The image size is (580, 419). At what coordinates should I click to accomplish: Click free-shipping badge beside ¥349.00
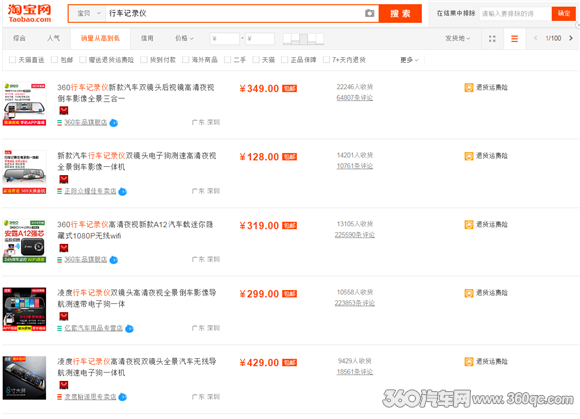click(x=290, y=88)
